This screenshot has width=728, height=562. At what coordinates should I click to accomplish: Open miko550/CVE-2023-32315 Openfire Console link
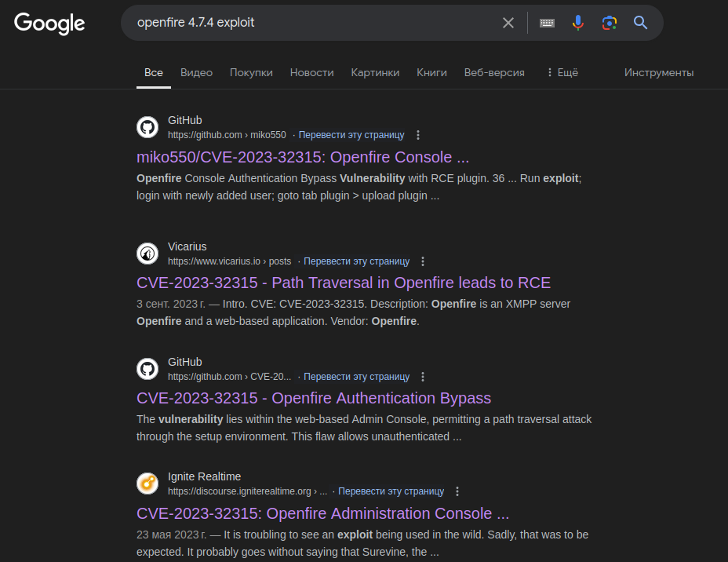[x=303, y=157]
